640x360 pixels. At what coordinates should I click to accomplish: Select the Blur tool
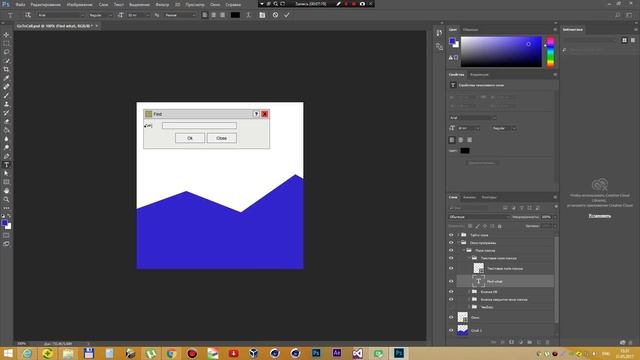pos(6,139)
